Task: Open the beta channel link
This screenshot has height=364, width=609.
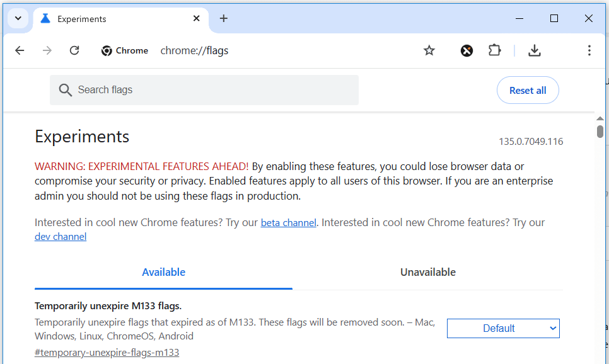Action: point(288,223)
